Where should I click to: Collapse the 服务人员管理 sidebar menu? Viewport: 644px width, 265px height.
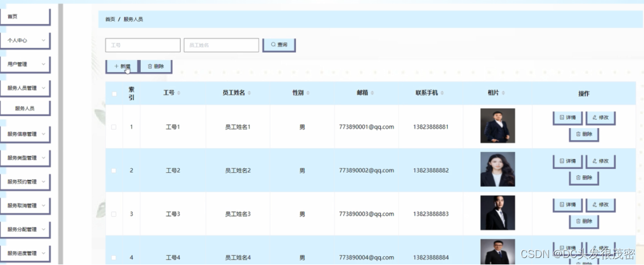24,88
